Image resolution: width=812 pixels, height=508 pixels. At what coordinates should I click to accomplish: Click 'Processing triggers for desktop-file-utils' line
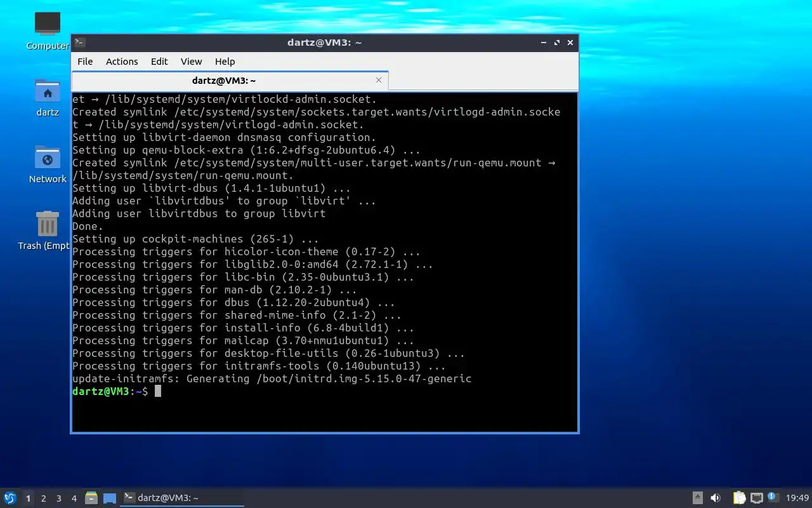268,353
